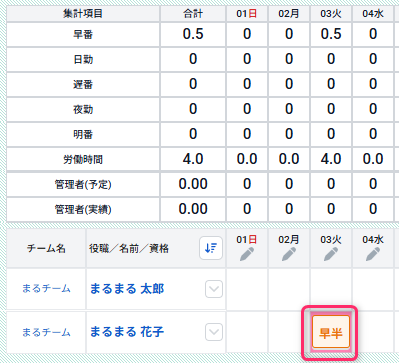Select 花子's empty shift cell for 02月
399x363 pixels.
289,332
